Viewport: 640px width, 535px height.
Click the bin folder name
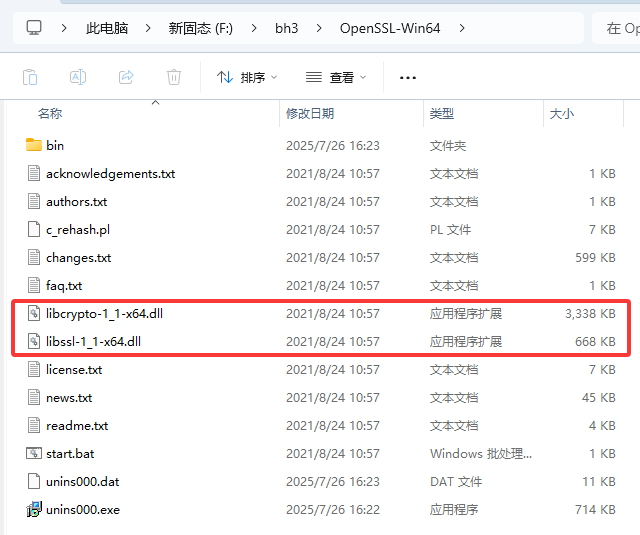55,146
